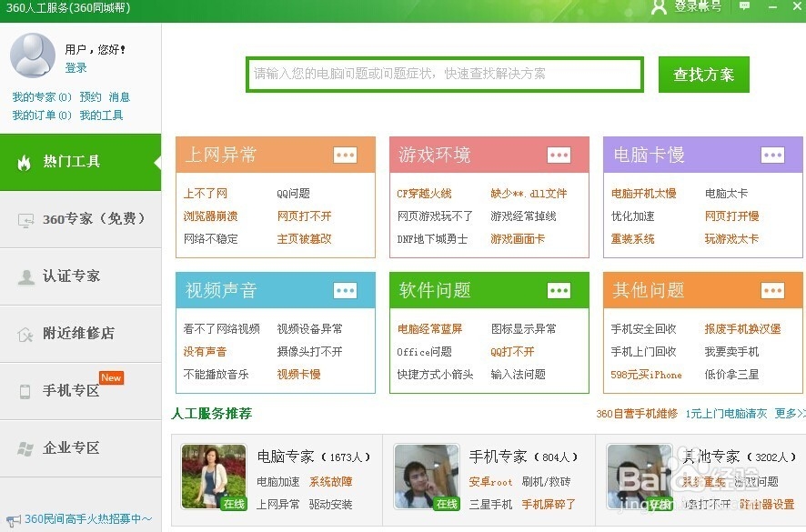The height and width of the screenshot is (532, 806).
Task: Click the Windows flag icon beside 企业专区
Action: point(25,448)
